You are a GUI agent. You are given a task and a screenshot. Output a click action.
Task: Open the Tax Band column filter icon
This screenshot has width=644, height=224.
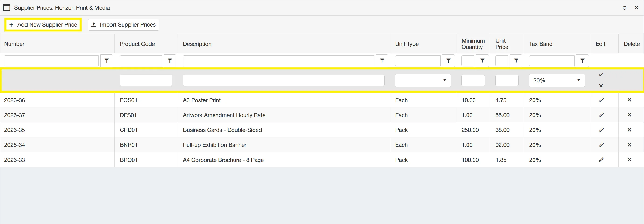[582, 61]
